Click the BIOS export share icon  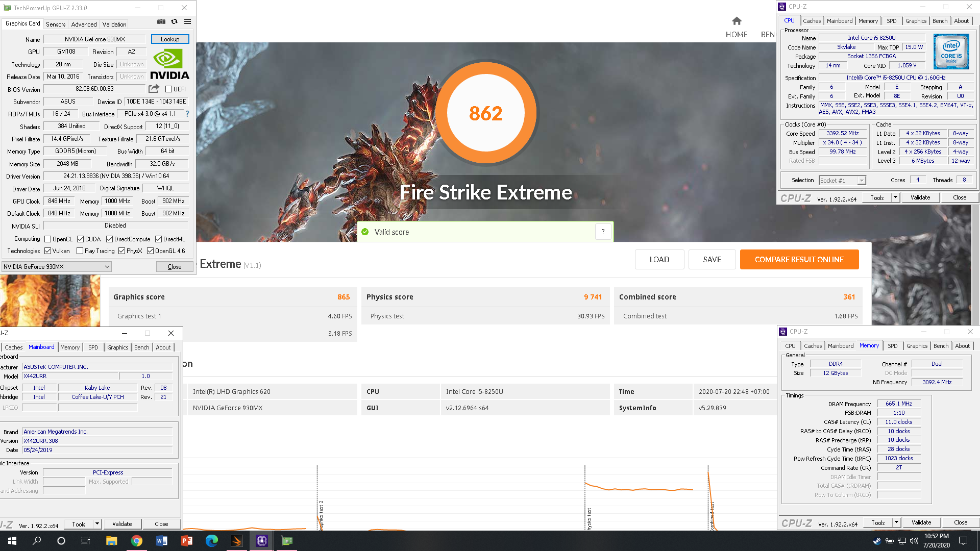point(154,89)
